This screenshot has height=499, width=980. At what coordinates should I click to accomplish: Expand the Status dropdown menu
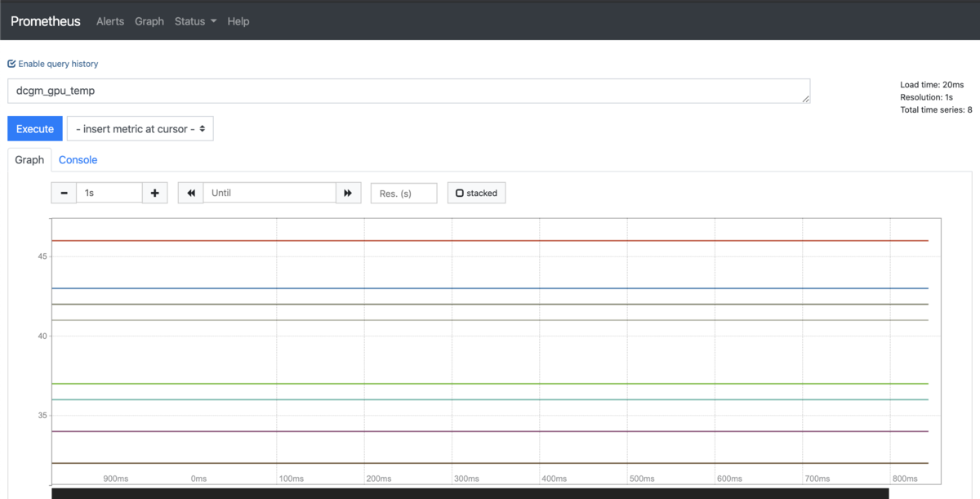click(x=195, y=21)
